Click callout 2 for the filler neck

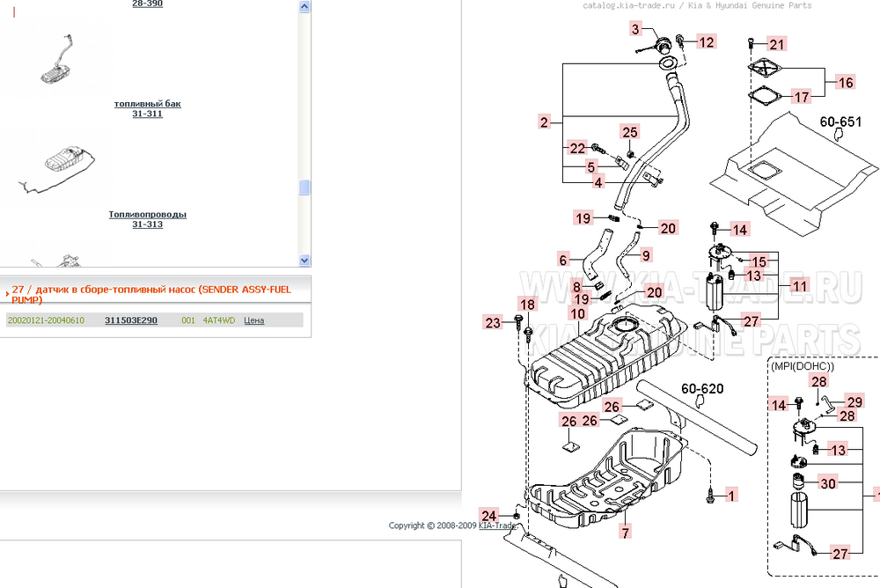click(545, 122)
